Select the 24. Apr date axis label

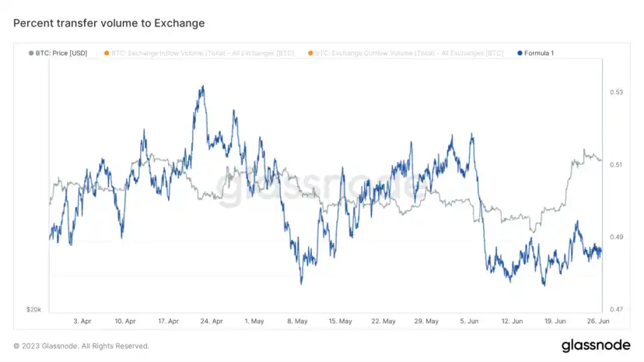[212, 321]
